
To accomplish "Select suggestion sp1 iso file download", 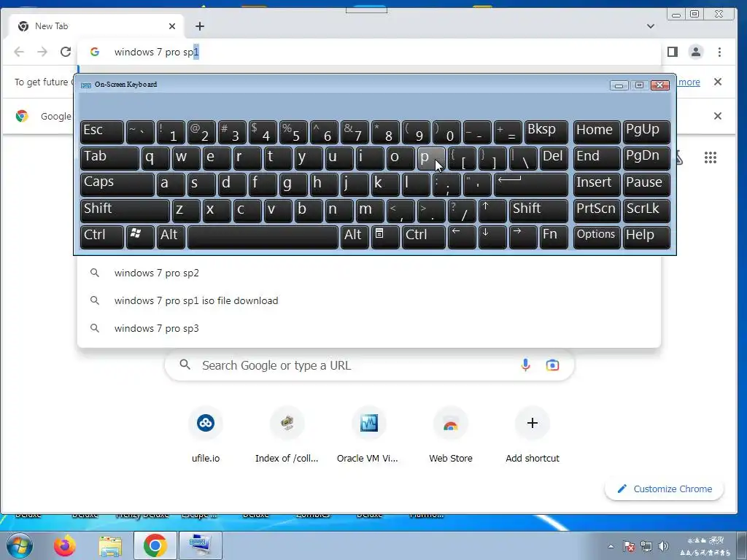I will point(368,300).
